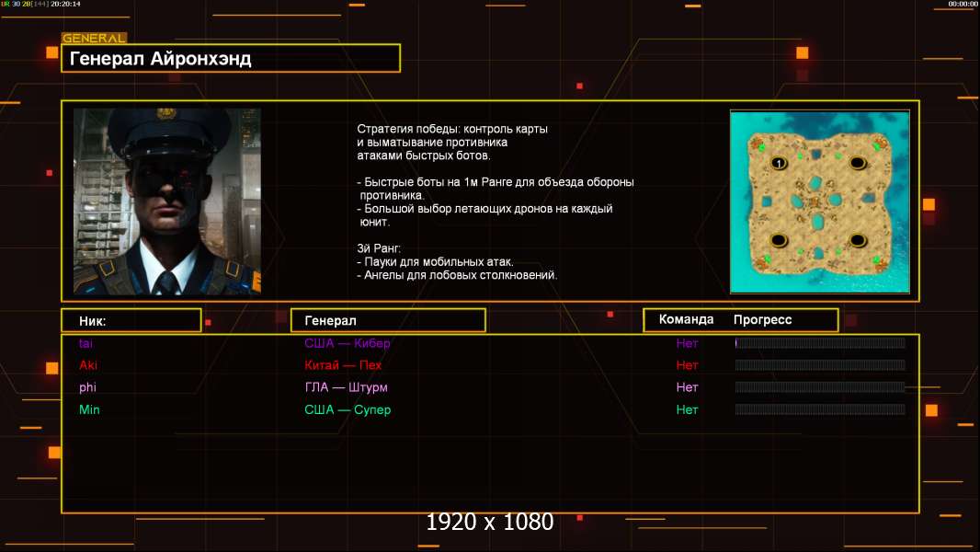The height and width of the screenshot is (552, 980).
Task: Select the bottom-right start position on map
Action: [x=857, y=240]
